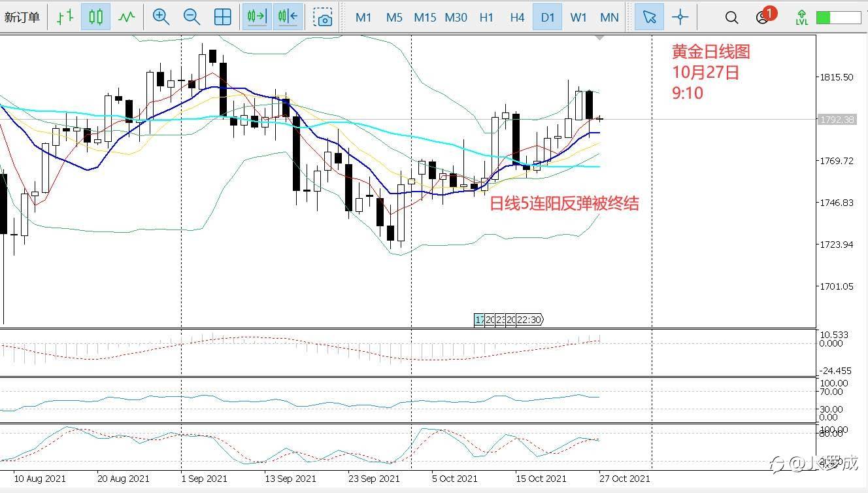
Task: Open the 新订单 new order button
Action: [22, 17]
